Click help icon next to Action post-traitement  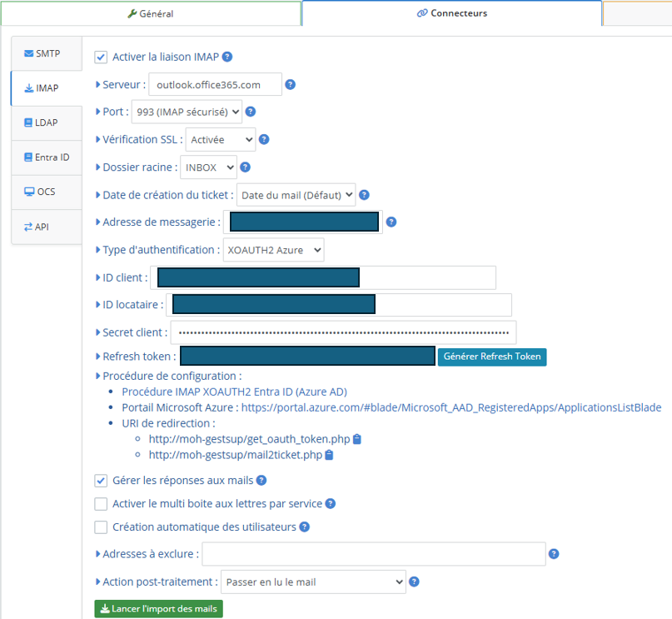(414, 582)
